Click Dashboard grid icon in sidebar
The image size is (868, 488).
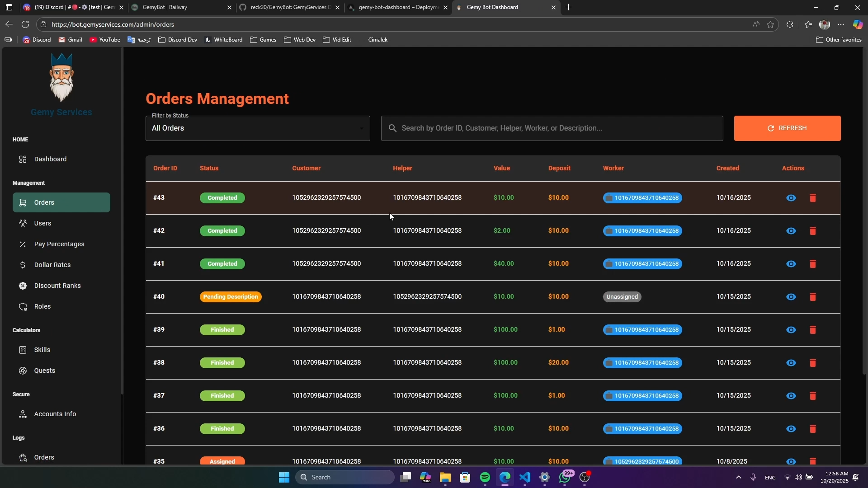23,159
